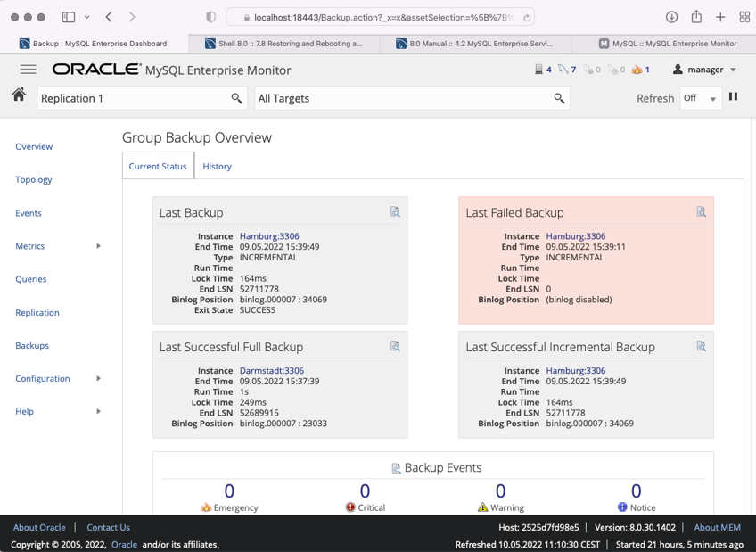Open Replication in the sidebar
The image size is (756, 552).
point(37,312)
